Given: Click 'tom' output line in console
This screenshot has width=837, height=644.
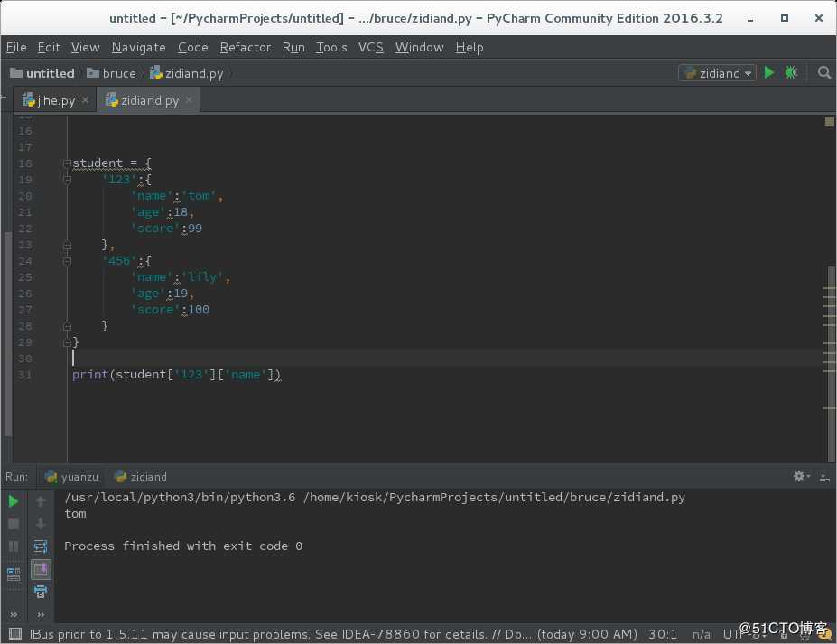Looking at the screenshot, I should coord(75,514).
